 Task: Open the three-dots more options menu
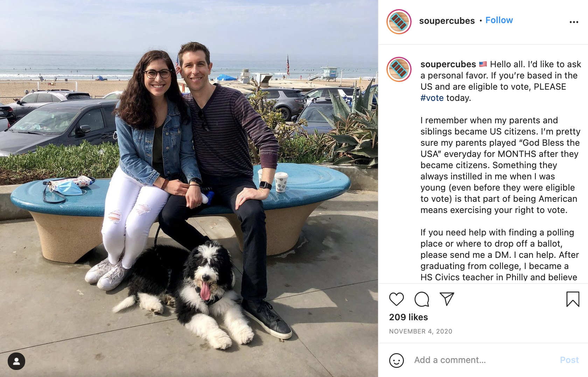[x=574, y=22]
